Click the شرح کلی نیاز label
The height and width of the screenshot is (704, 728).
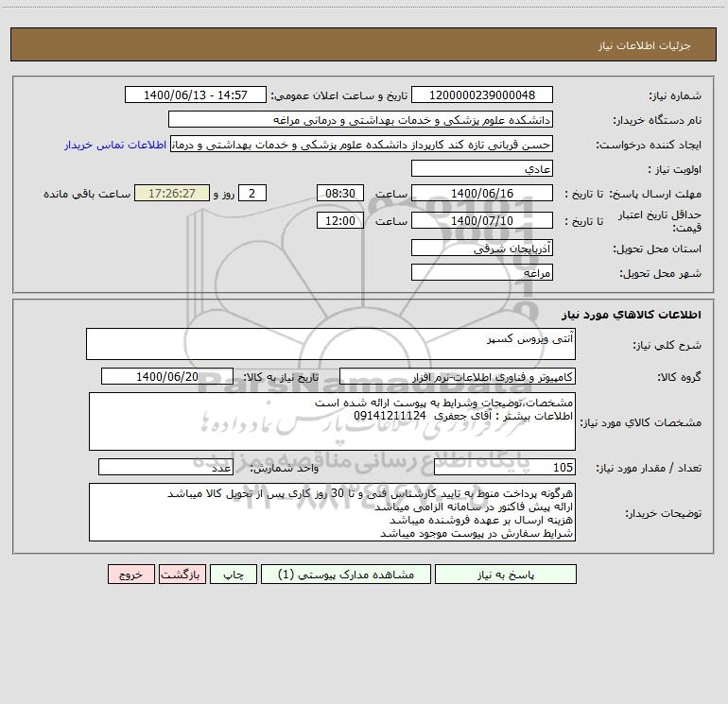pos(667,345)
